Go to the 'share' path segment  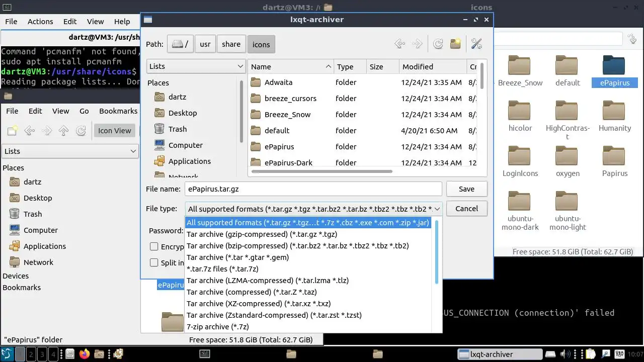pyautogui.click(x=231, y=44)
